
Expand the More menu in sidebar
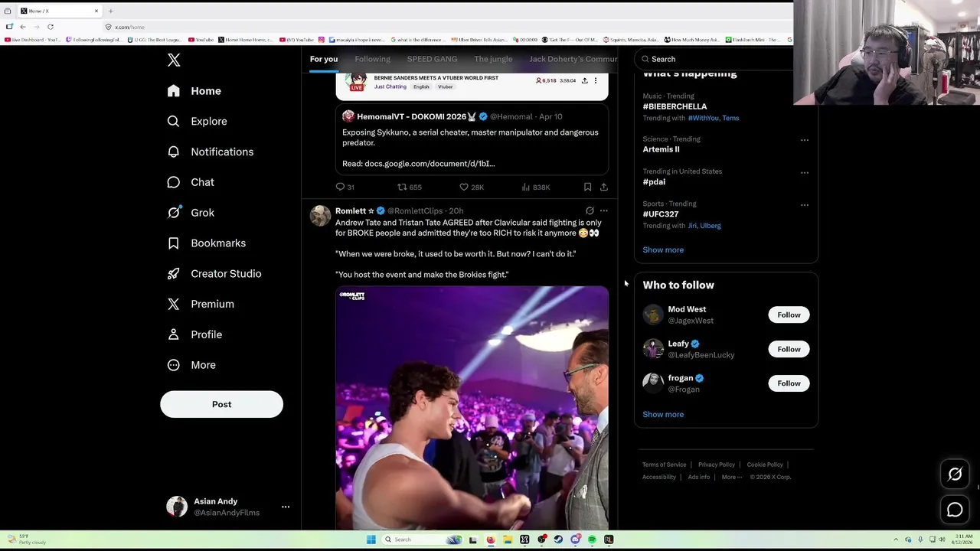pos(191,365)
